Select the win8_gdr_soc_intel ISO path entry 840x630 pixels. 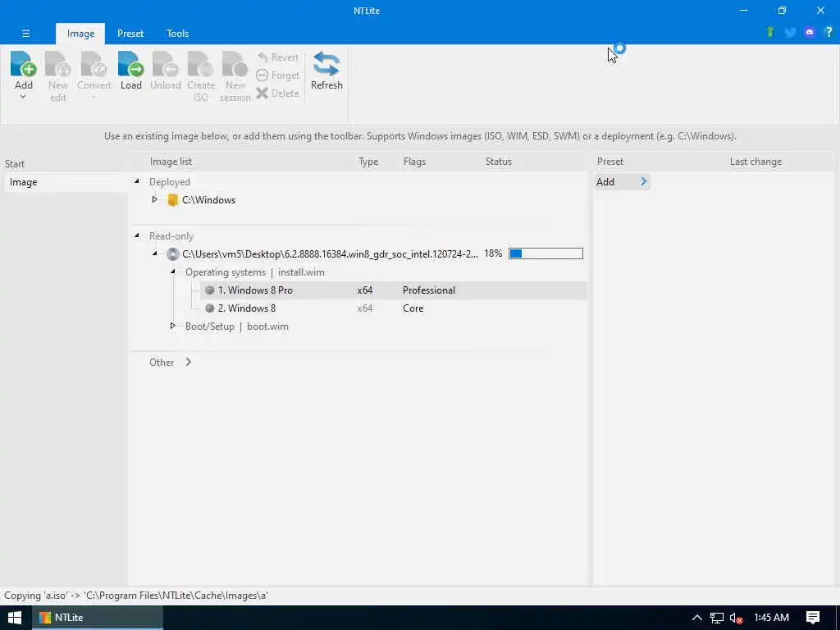coord(330,254)
